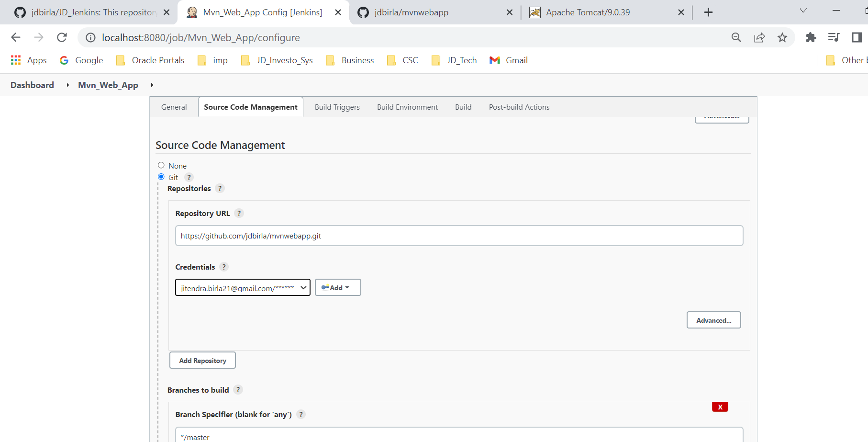Screen dimensions: 868x442
Task: Close the Mvn_Web_App Config tab
Action: click(x=338, y=12)
